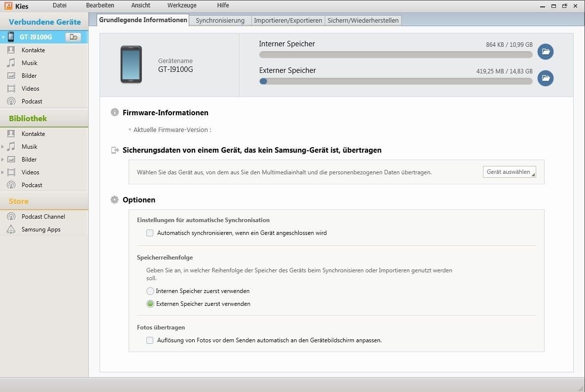Screen dimensions: 585x392
Task: Expand the Bibliothek Musik tree item
Action: click(x=2, y=147)
